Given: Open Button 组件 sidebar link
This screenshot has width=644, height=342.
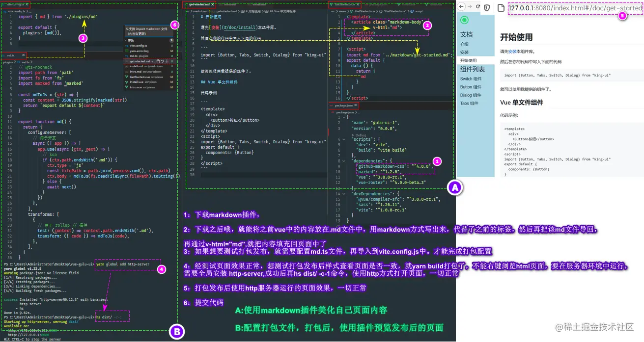Looking at the screenshot, I should click(471, 87).
